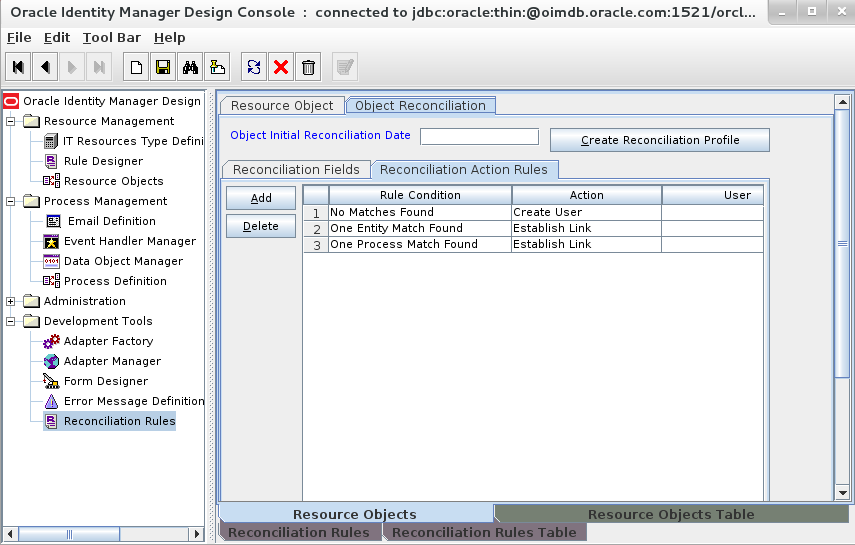855x545 pixels.
Task: Click the vertical scrollbar up arrow
Action: pyautogui.click(x=842, y=102)
